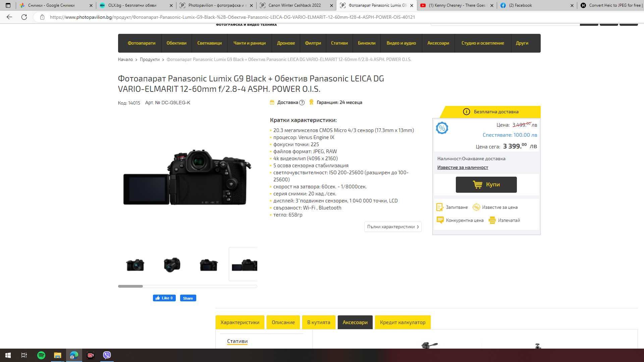Click the main camera product image
Screen dimensions: 644x362
click(187, 177)
